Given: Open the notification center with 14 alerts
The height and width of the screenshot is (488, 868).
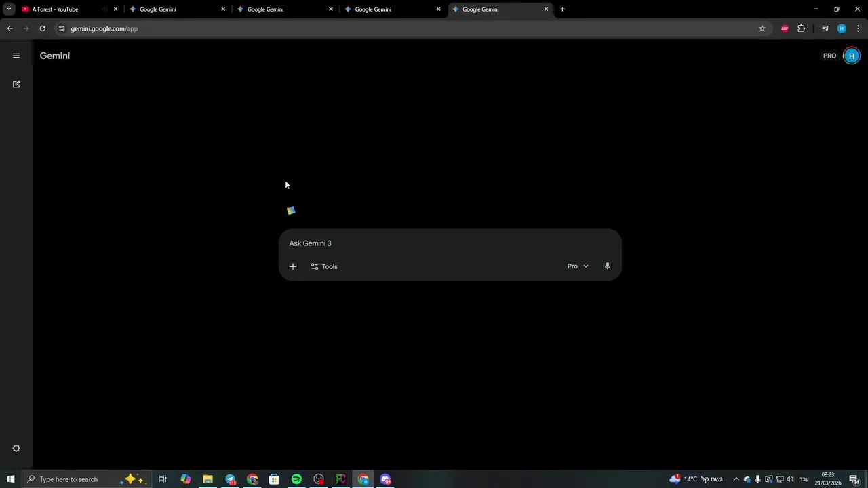Looking at the screenshot, I should point(854,479).
